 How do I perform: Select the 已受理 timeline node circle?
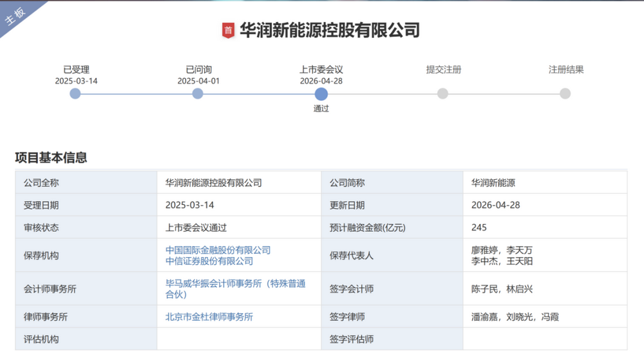click(75, 93)
